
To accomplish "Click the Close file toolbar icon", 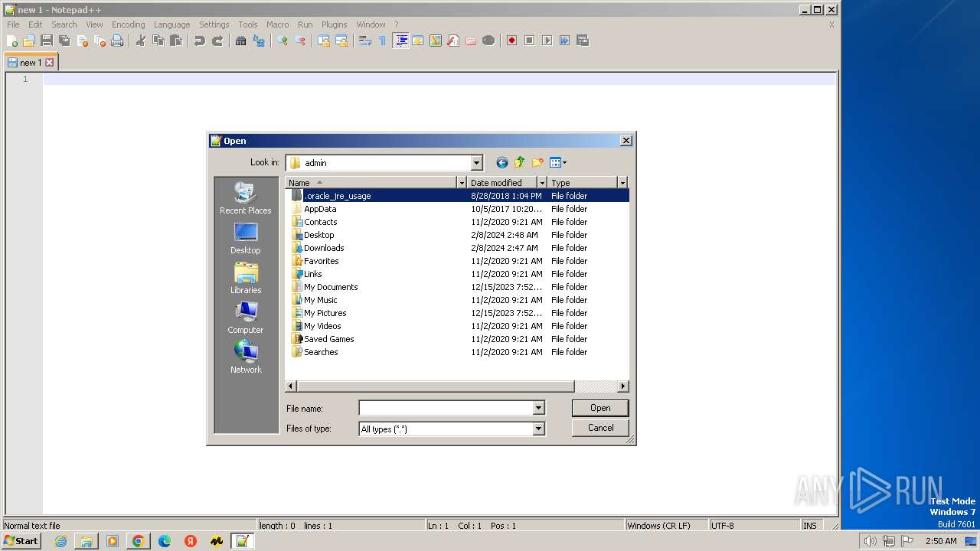I will click(x=82, y=41).
